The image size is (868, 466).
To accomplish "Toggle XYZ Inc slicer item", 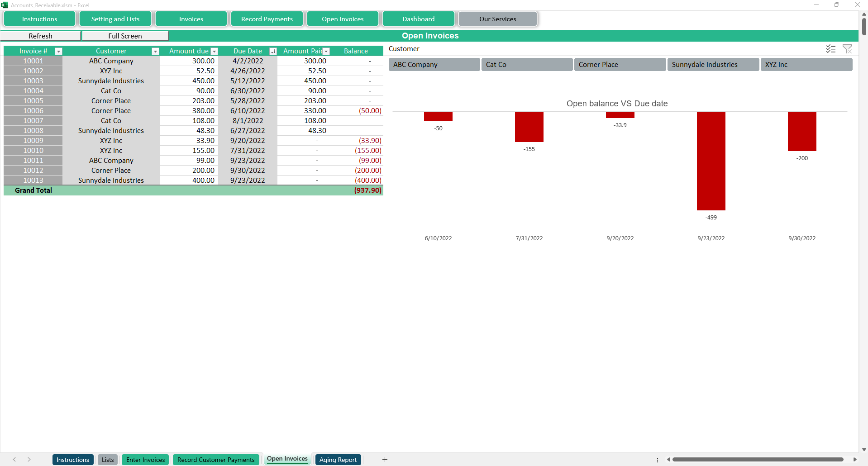I will 806,65.
